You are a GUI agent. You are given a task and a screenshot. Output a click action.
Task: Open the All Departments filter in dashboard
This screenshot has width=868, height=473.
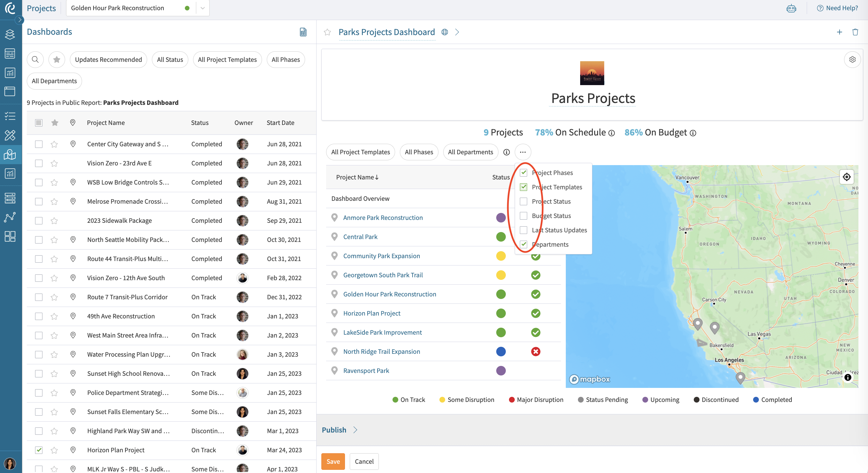(x=470, y=152)
